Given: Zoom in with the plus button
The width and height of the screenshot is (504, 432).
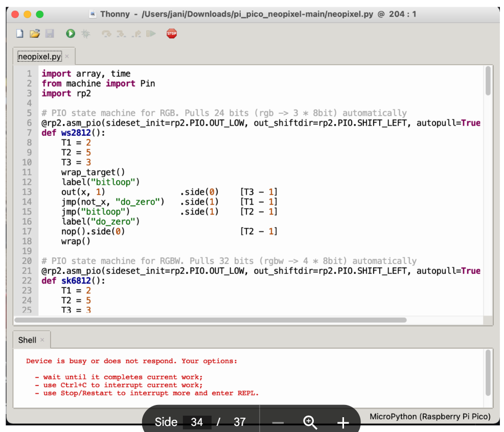Looking at the screenshot, I should pos(343,422).
